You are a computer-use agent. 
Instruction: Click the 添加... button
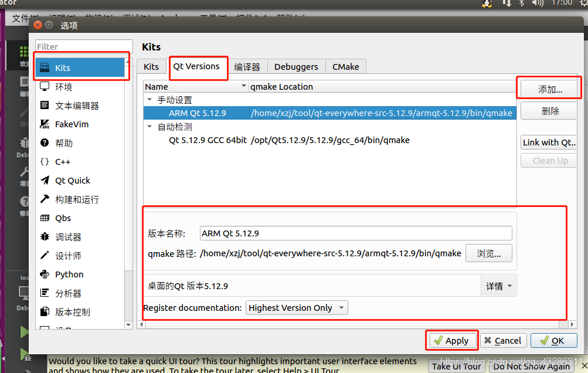point(550,89)
